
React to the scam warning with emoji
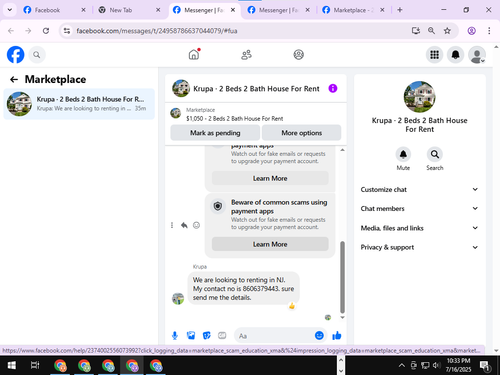click(197, 225)
